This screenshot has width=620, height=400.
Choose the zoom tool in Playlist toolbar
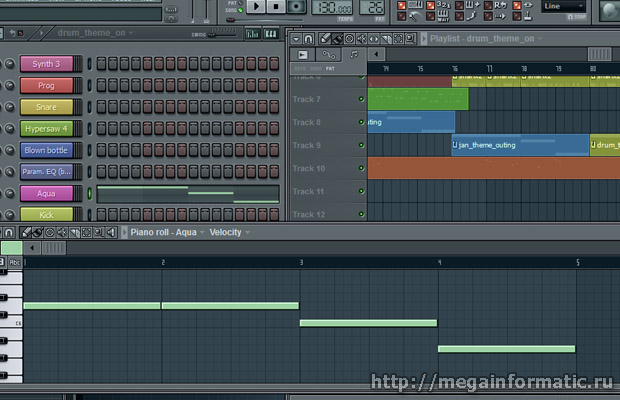410,38
